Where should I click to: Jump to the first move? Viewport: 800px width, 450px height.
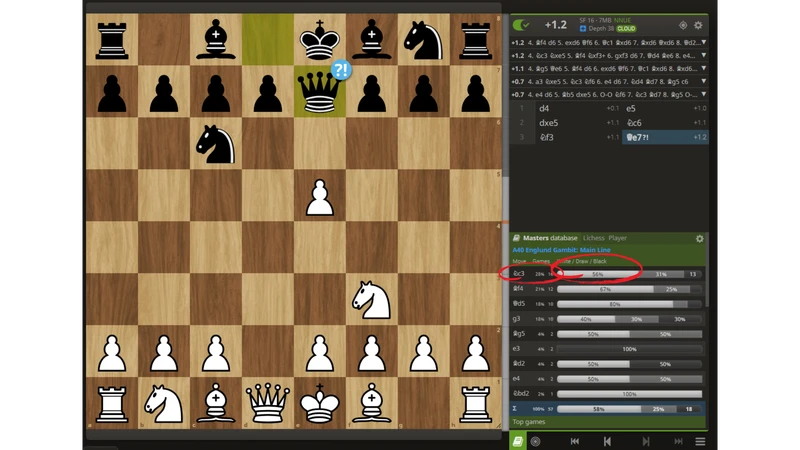(575, 441)
